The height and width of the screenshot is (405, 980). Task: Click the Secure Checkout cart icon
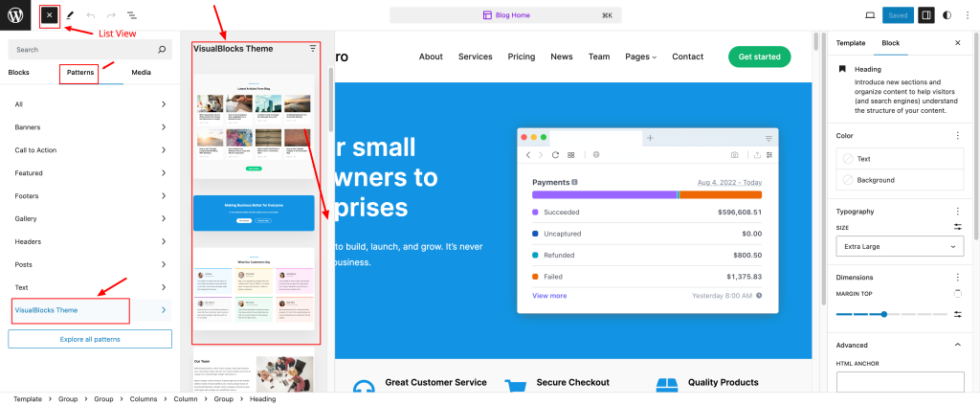tap(515, 387)
